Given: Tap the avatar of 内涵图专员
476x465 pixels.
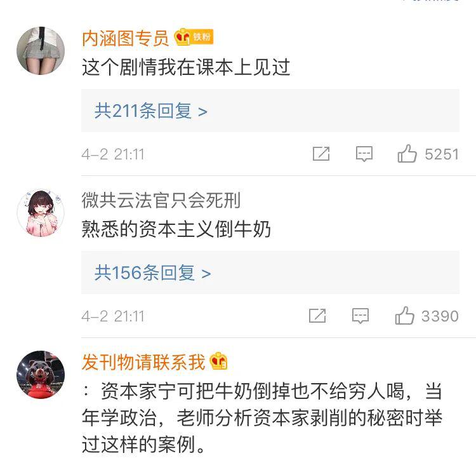Looking at the screenshot, I should coord(41,51).
